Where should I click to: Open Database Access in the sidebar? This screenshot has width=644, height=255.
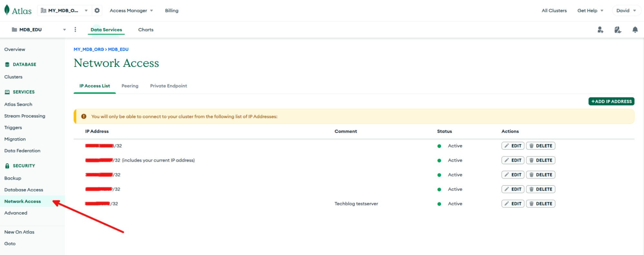pos(24,190)
